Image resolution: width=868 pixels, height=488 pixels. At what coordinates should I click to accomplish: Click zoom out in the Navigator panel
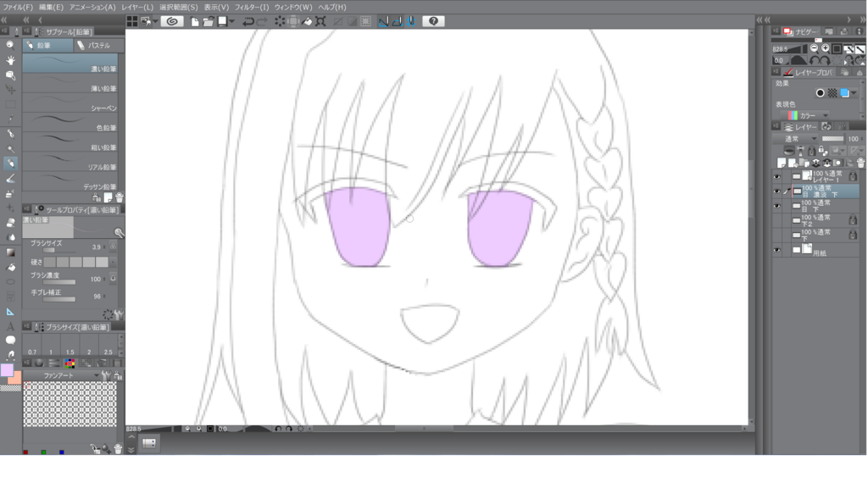point(814,48)
